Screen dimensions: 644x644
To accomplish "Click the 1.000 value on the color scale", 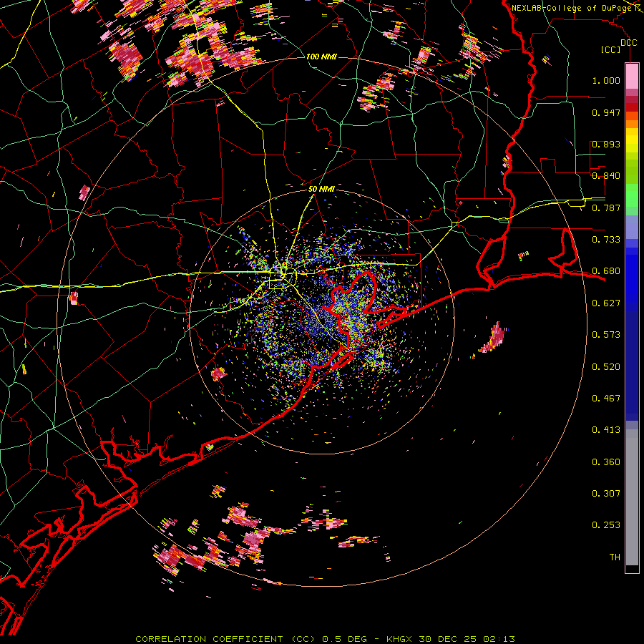I will 606,80.
